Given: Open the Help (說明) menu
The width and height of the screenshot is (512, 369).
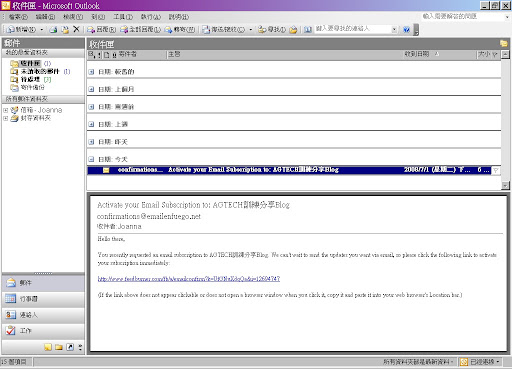Looking at the screenshot, I should [179, 17].
